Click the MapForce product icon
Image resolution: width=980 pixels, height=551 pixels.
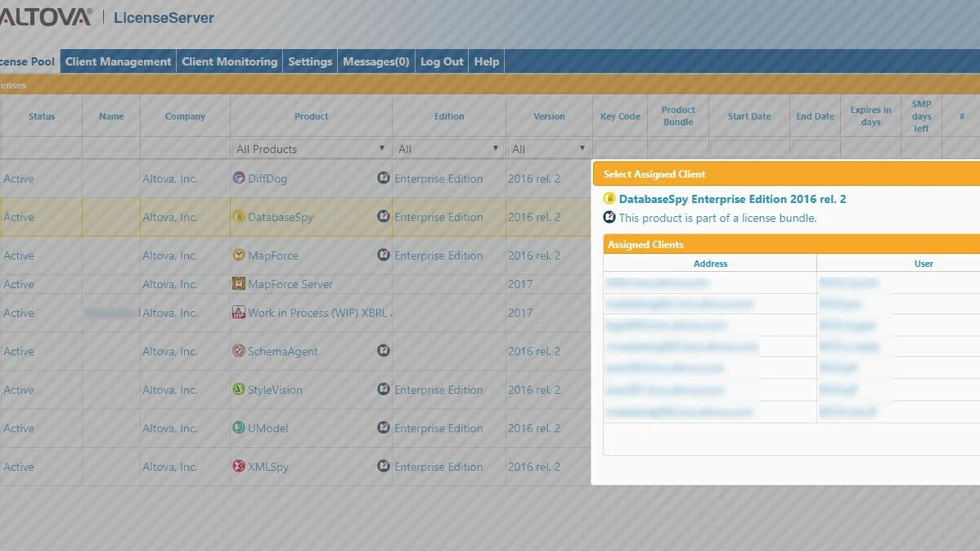239,255
